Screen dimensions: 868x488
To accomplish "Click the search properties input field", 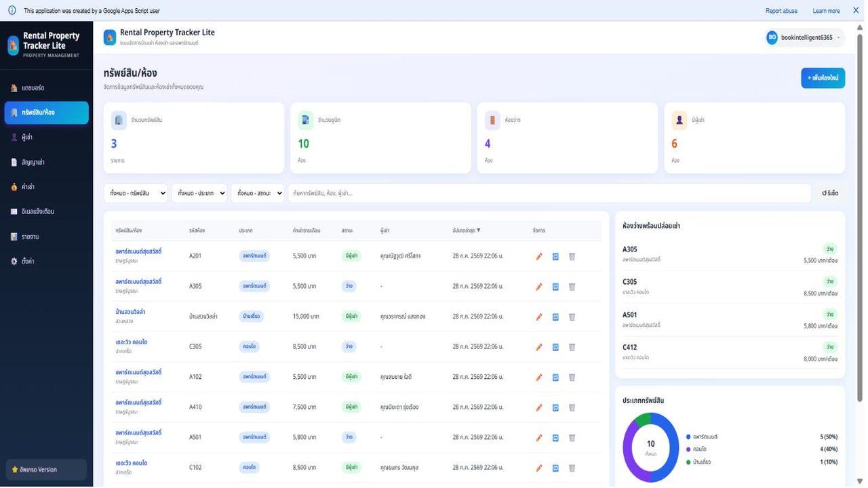I will pos(549,193).
